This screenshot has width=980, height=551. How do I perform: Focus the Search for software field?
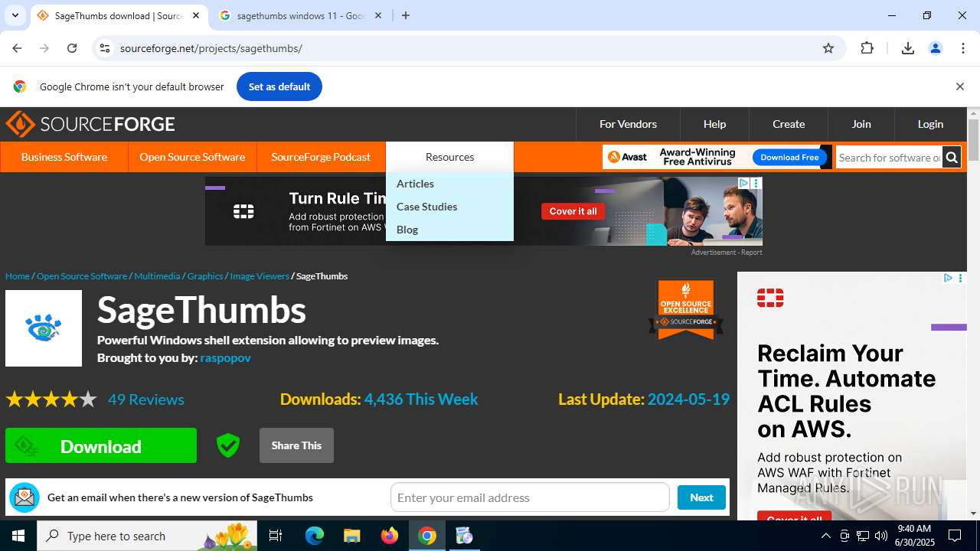pos(889,158)
